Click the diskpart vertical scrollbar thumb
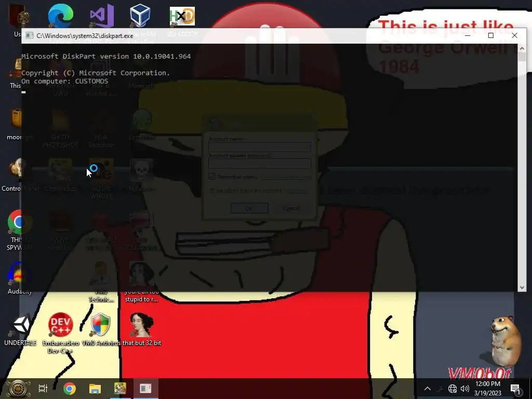 click(522, 57)
